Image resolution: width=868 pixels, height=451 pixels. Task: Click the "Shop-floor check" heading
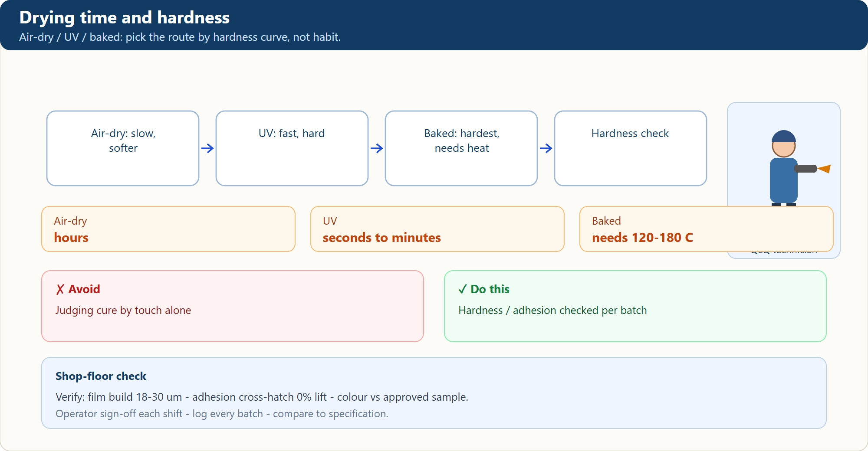(x=101, y=376)
